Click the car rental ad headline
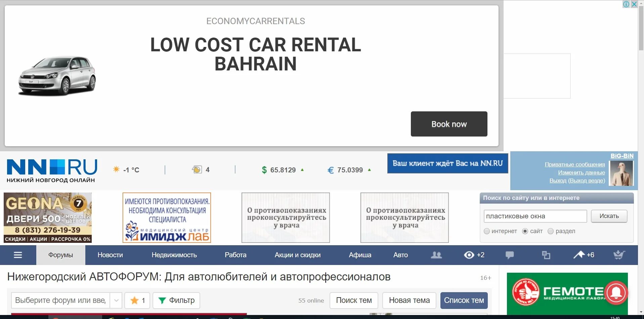644x319 pixels. 256,54
